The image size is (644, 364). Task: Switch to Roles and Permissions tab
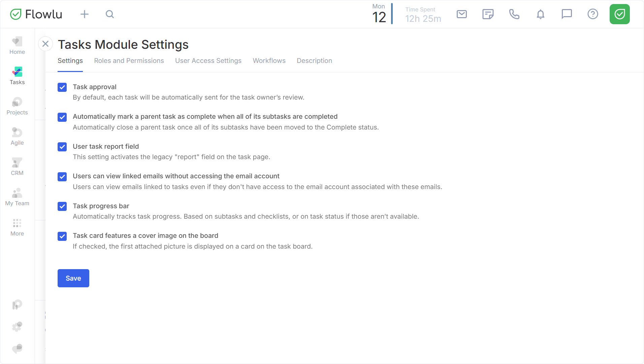tap(129, 61)
